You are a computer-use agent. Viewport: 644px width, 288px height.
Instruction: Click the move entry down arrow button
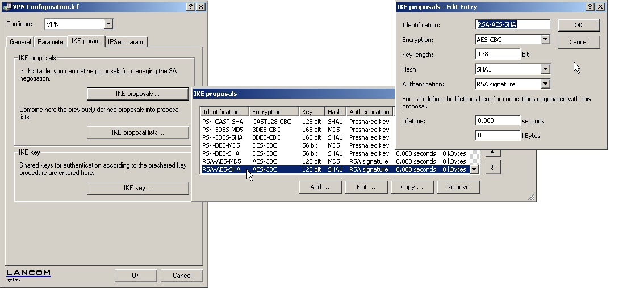[492, 168]
